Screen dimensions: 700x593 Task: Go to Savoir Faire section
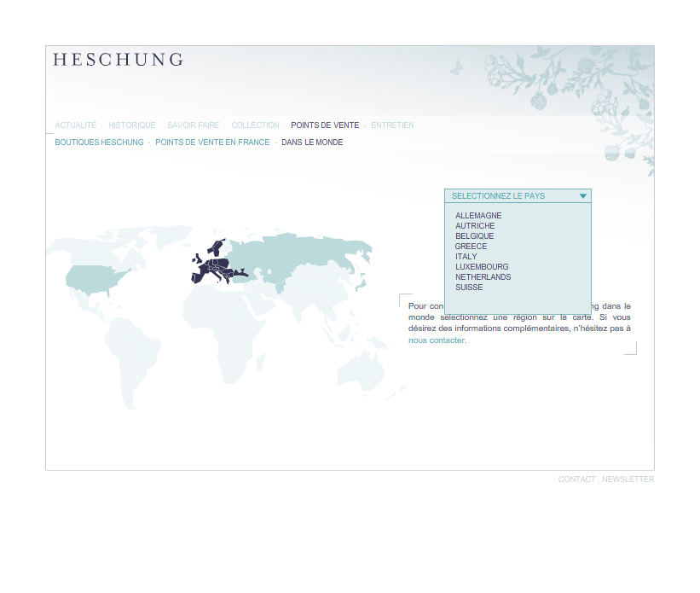click(194, 125)
